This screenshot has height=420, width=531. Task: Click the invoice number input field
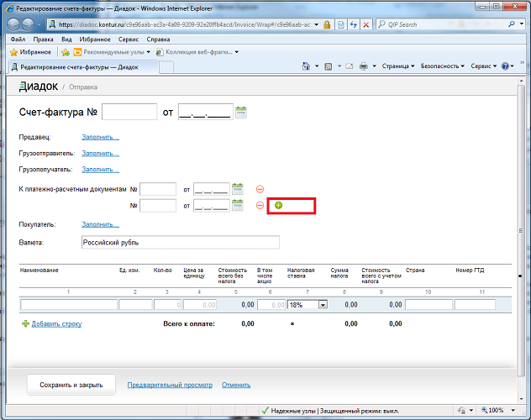[x=129, y=112]
